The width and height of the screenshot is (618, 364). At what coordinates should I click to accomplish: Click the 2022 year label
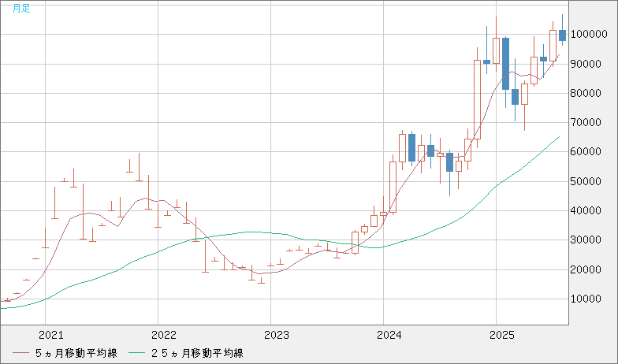point(164,336)
